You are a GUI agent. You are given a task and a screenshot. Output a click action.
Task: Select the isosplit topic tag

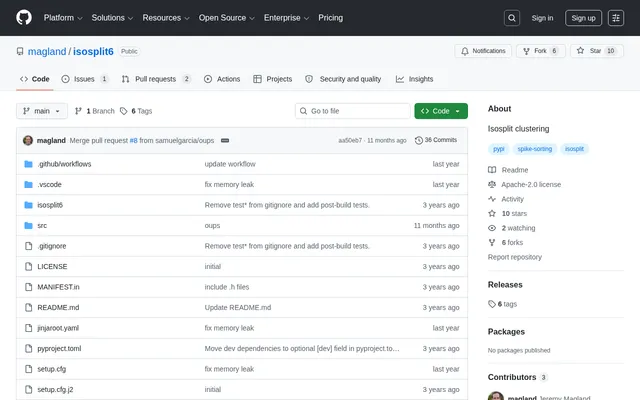point(574,149)
